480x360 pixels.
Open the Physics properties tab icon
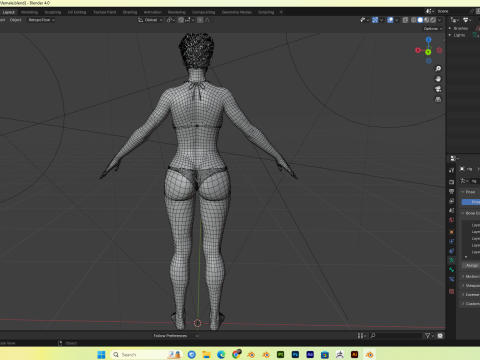pyautogui.click(x=451, y=241)
